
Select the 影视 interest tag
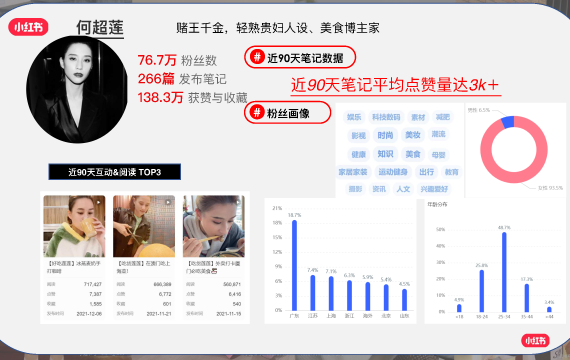[x=358, y=136]
